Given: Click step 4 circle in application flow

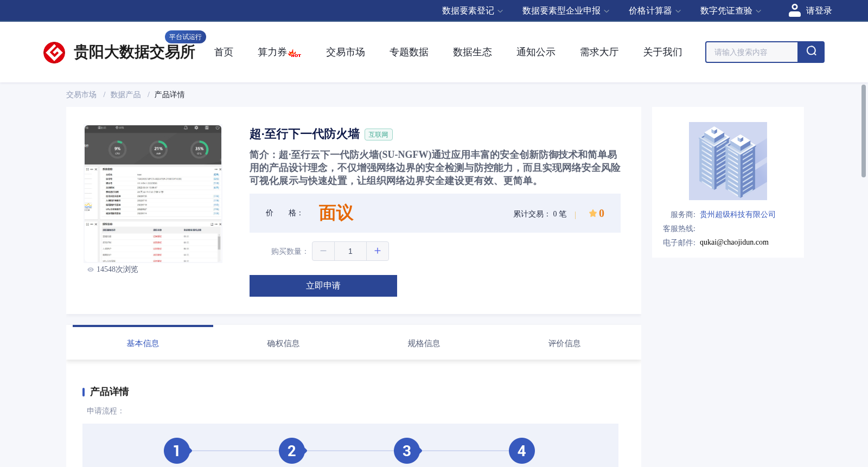Looking at the screenshot, I should pyautogui.click(x=522, y=451).
